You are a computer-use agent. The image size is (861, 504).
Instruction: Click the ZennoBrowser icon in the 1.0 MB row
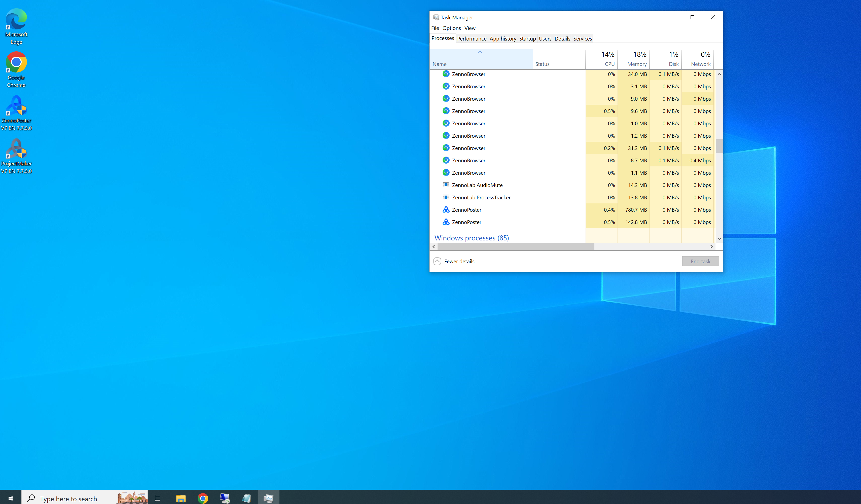(446, 123)
